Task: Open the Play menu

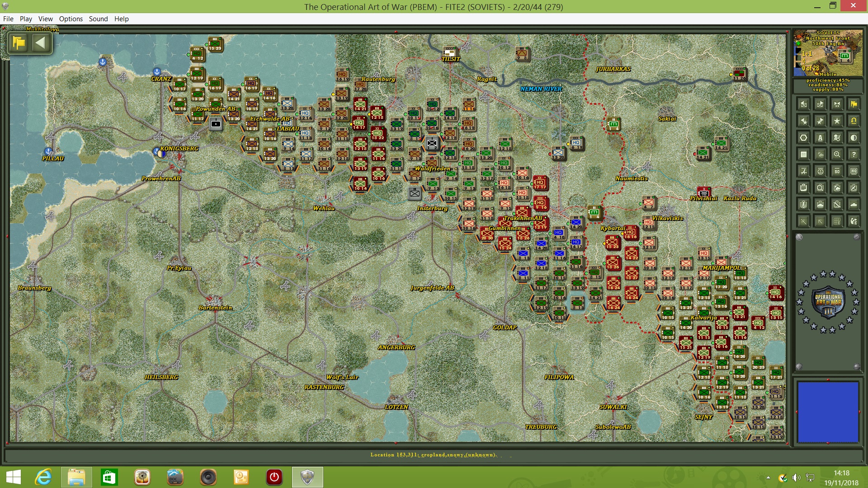Action: tap(26, 19)
